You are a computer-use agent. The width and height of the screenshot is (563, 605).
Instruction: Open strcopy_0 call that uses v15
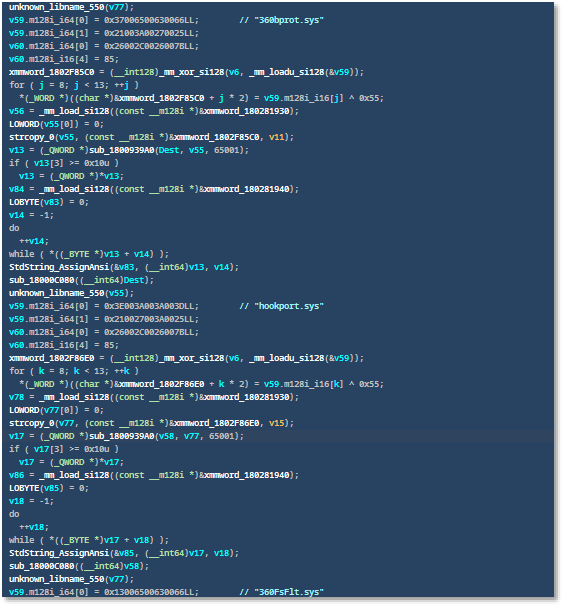[32, 423]
